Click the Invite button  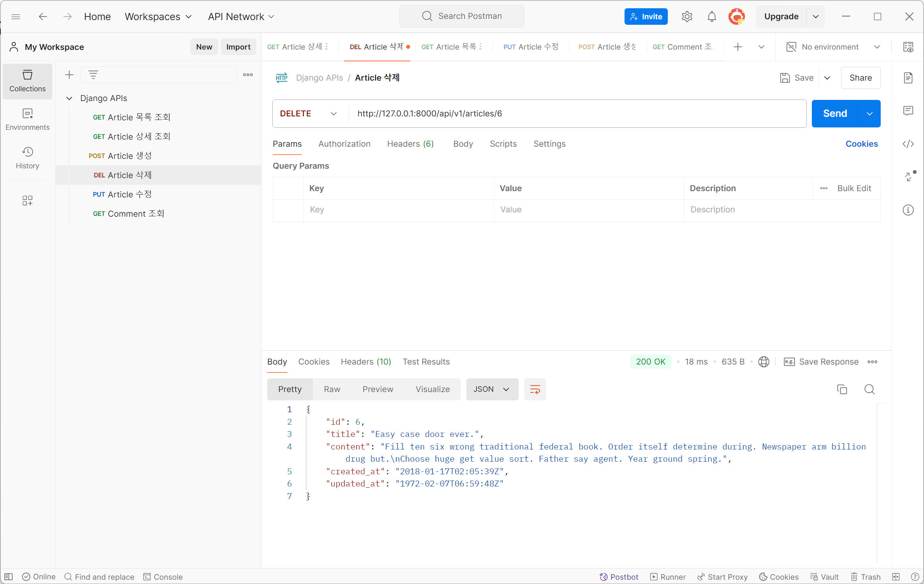(646, 17)
